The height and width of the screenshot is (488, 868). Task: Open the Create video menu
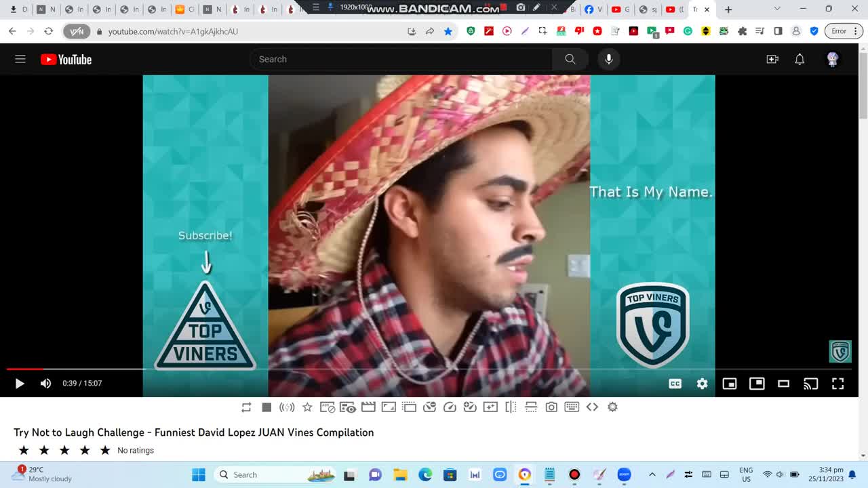click(772, 59)
